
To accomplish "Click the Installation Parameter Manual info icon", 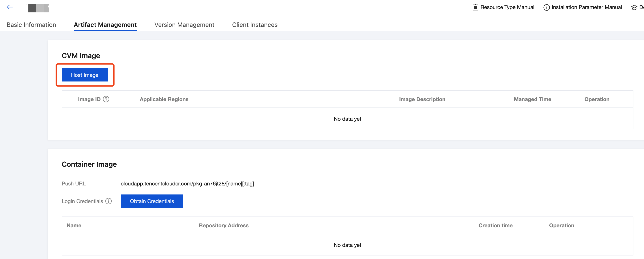I will point(547,7).
